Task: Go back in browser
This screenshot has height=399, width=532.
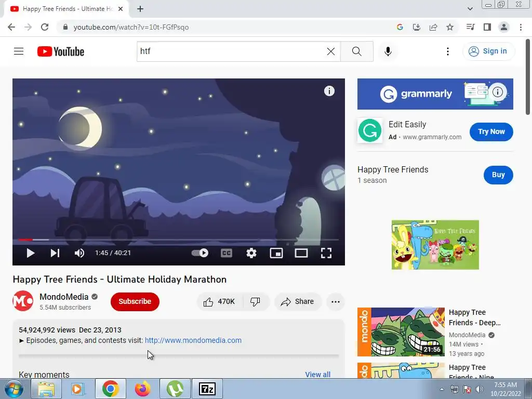Action: click(x=11, y=27)
